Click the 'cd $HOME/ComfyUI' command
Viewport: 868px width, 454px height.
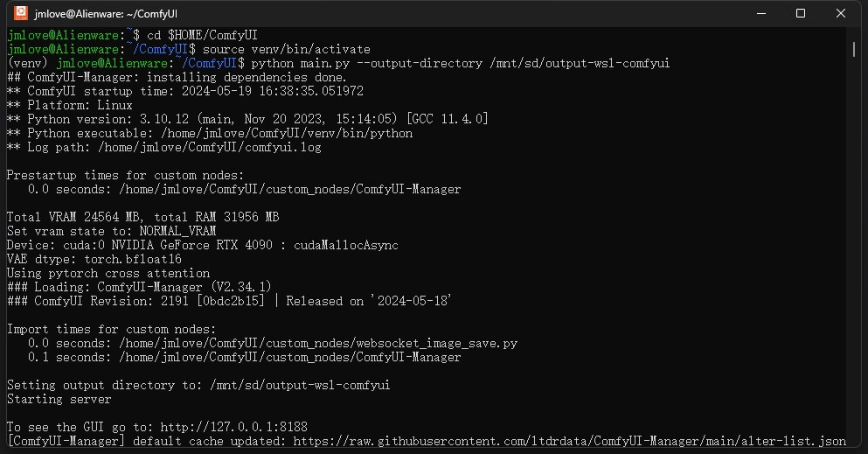tap(202, 36)
